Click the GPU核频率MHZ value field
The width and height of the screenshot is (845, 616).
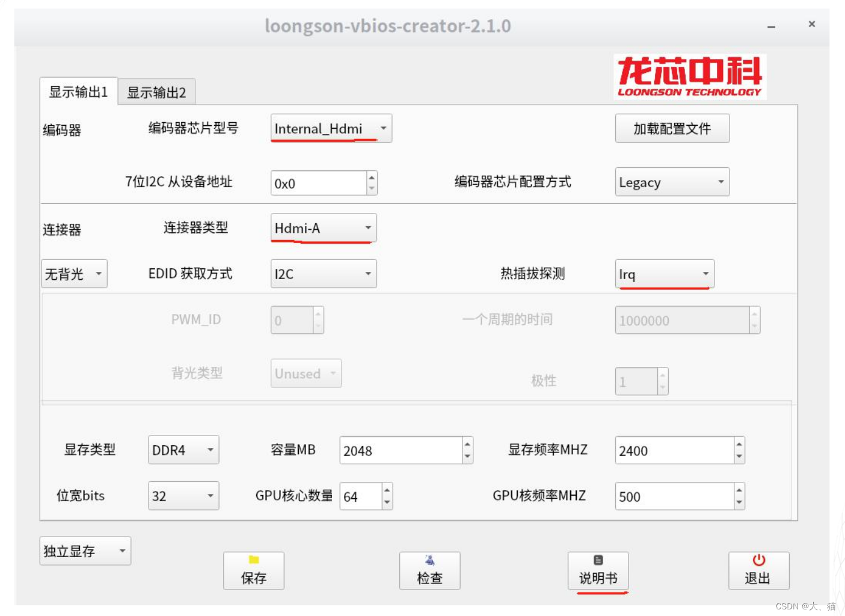click(668, 496)
